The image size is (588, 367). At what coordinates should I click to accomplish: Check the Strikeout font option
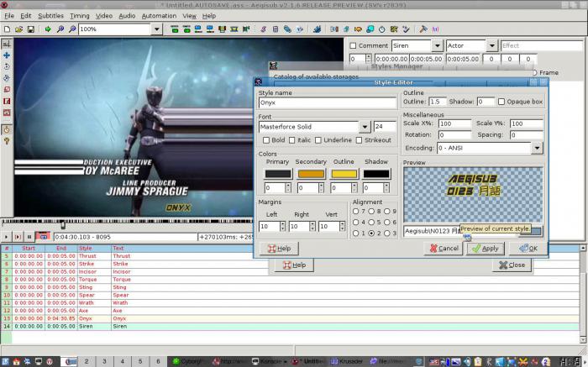pos(360,140)
